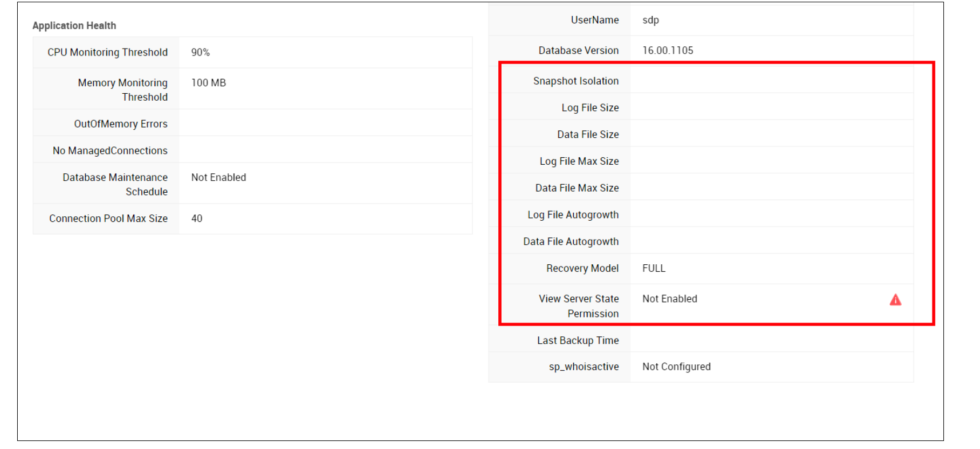Image resolution: width=980 pixels, height=449 pixels.
Task: Click the Data File Autogrowth label
Action: [570, 241]
